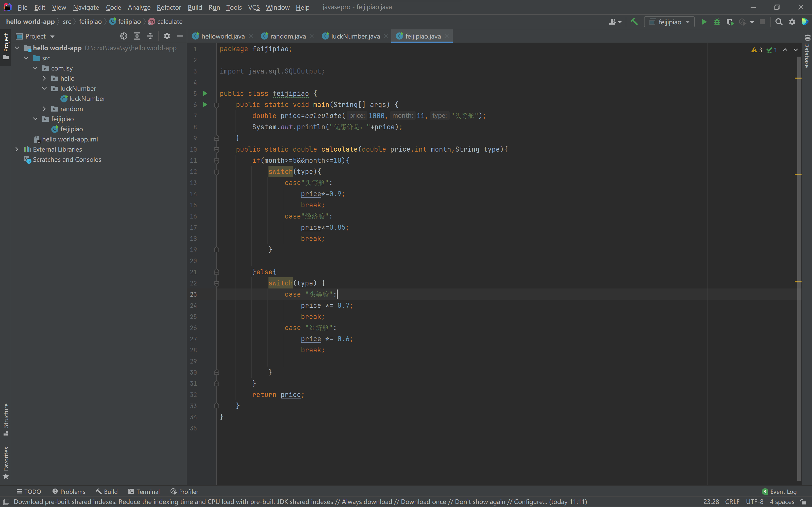Open Search Everywhere magnifier icon
Screen dimensions: 812x507
(x=779, y=22)
